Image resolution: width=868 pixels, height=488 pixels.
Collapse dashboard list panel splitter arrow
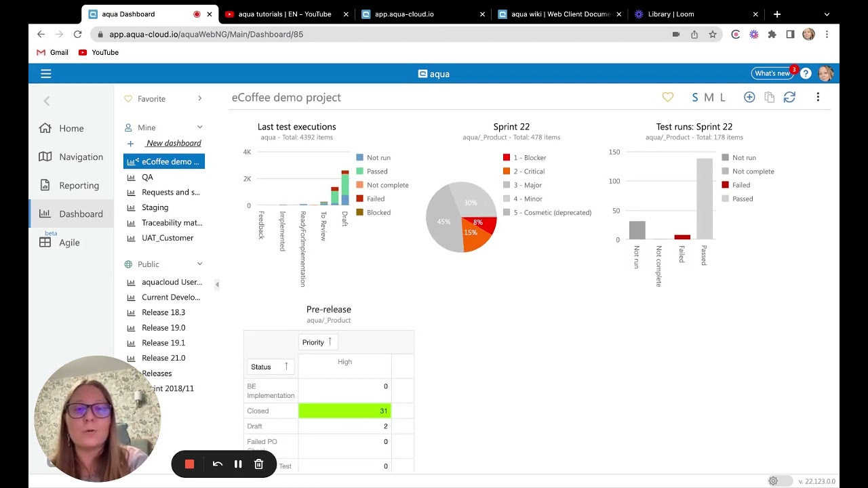pyautogui.click(x=217, y=285)
